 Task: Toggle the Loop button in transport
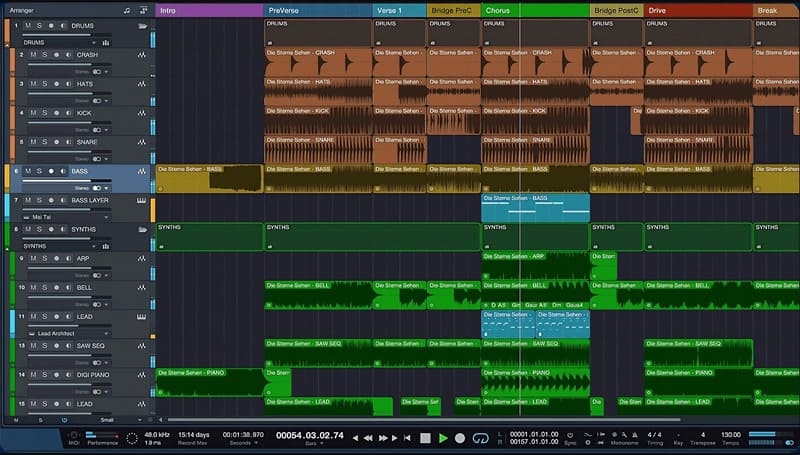click(x=480, y=438)
